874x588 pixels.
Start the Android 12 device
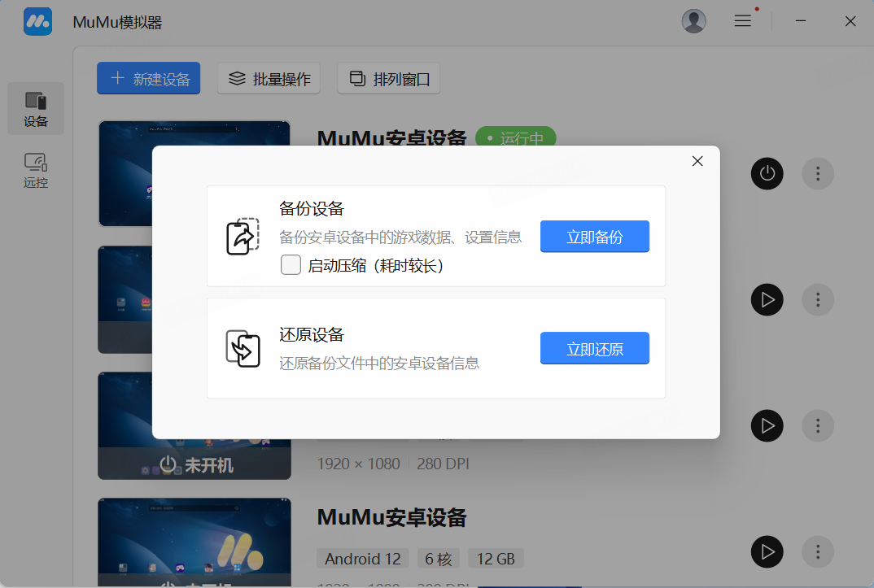click(767, 551)
